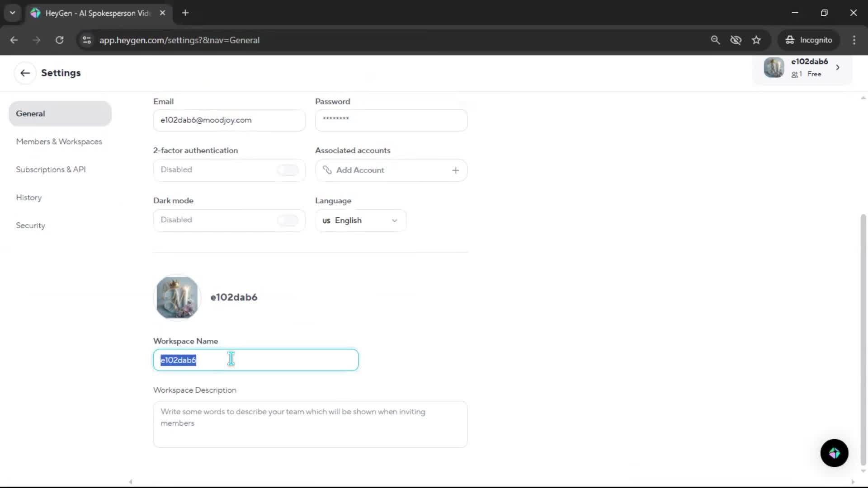Click the site information icon in address bar
Screen dimensions: 868x488
(87, 40)
